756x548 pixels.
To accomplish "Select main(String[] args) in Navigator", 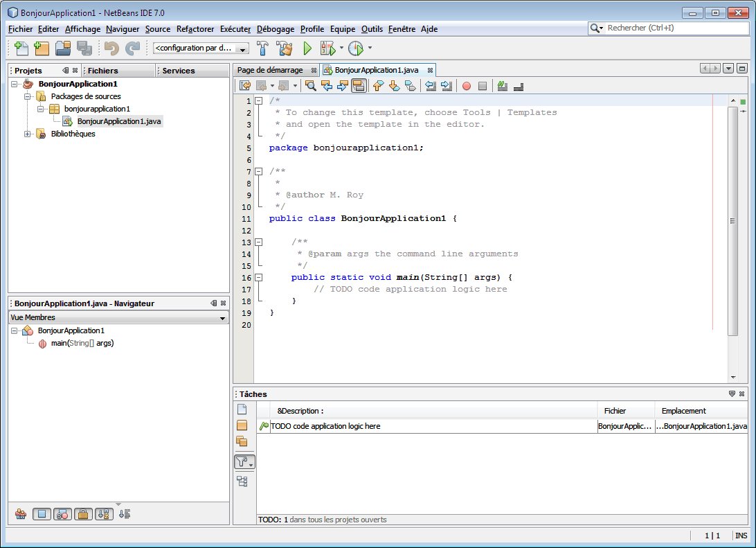I will point(82,343).
